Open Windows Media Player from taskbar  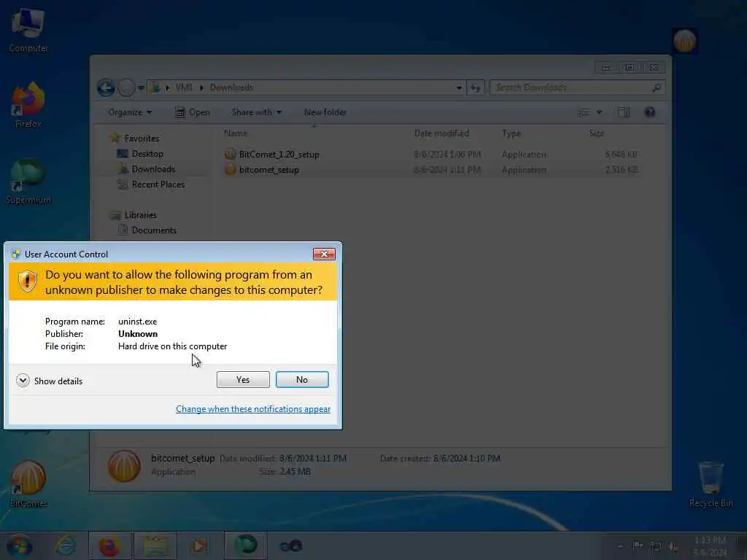199,545
